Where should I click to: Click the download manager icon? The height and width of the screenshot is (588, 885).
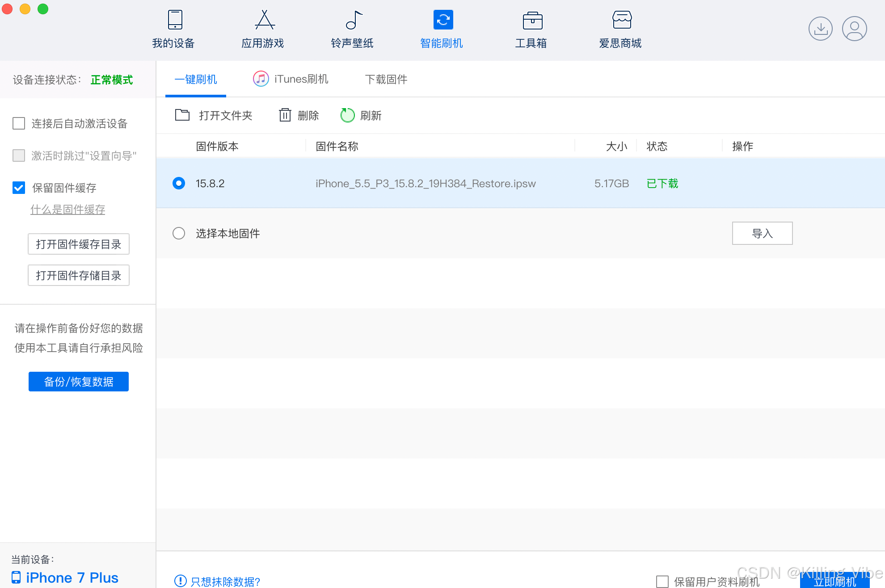pos(820,29)
